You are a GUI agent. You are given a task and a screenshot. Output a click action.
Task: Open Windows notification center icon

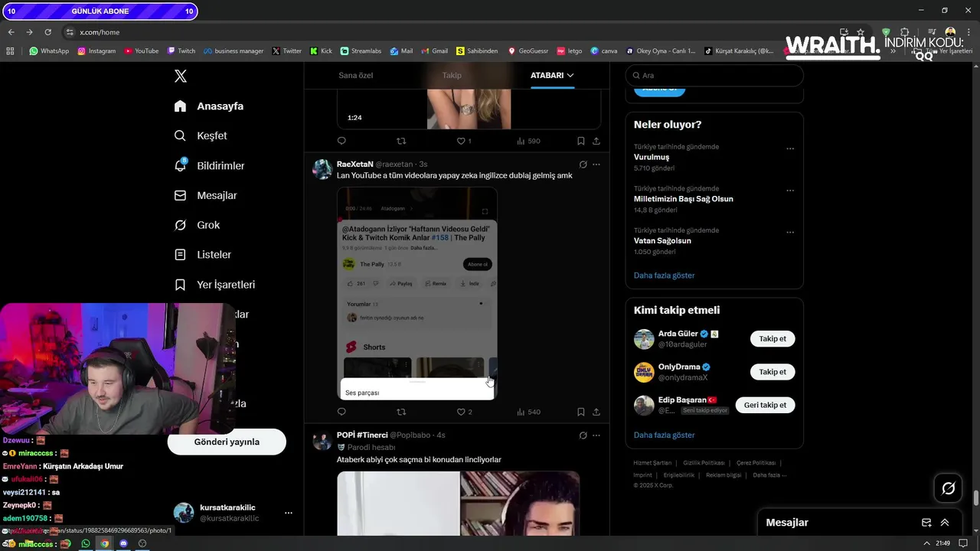click(x=963, y=543)
